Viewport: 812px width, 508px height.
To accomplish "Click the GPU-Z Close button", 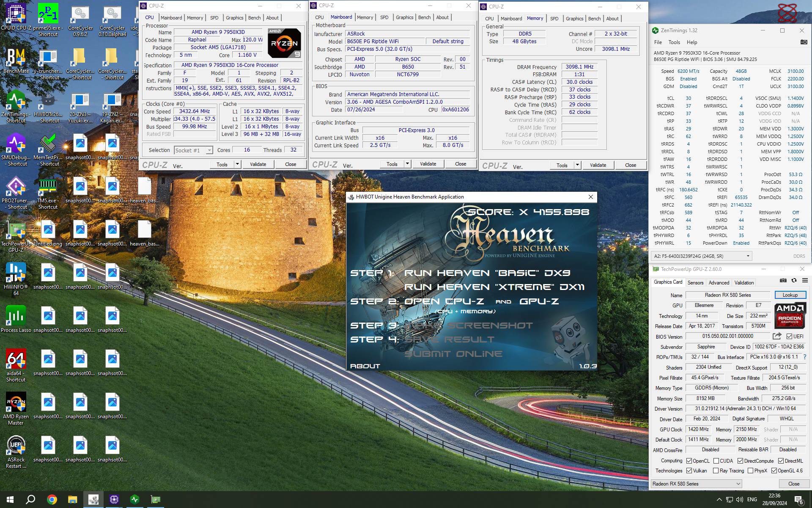I will tap(793, 483).
